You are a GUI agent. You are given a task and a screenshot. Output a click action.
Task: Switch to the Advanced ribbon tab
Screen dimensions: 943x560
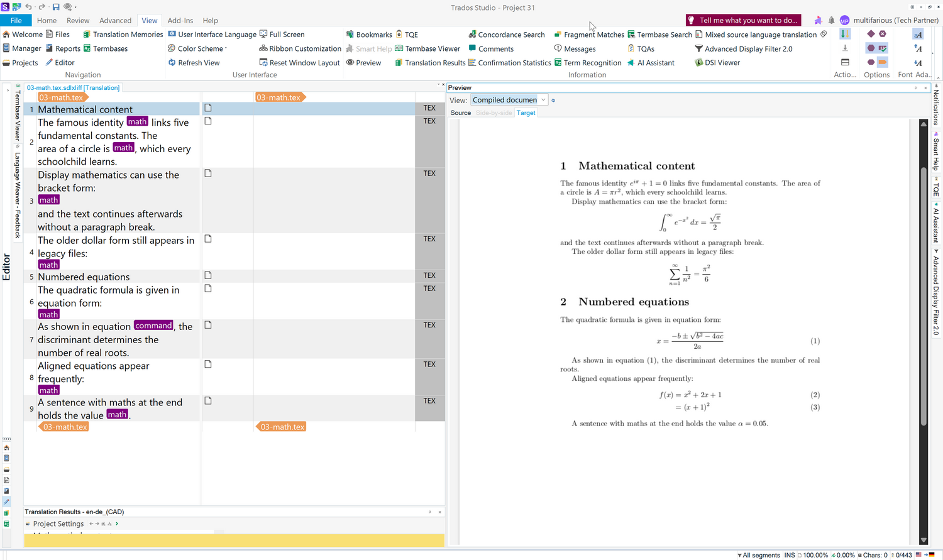[116, 20]
